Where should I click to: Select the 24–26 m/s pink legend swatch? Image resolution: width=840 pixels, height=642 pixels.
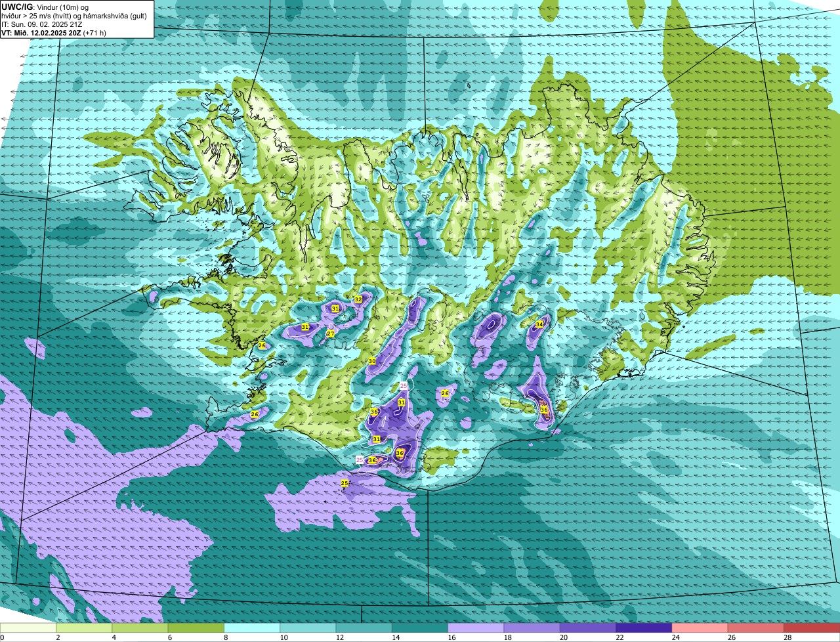700,628
